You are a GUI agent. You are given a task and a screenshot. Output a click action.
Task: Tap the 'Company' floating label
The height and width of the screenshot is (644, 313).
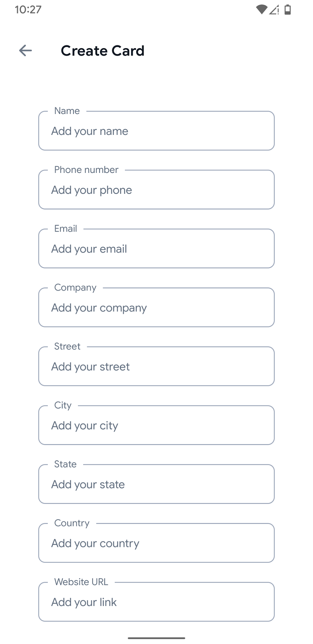(75, 287)
